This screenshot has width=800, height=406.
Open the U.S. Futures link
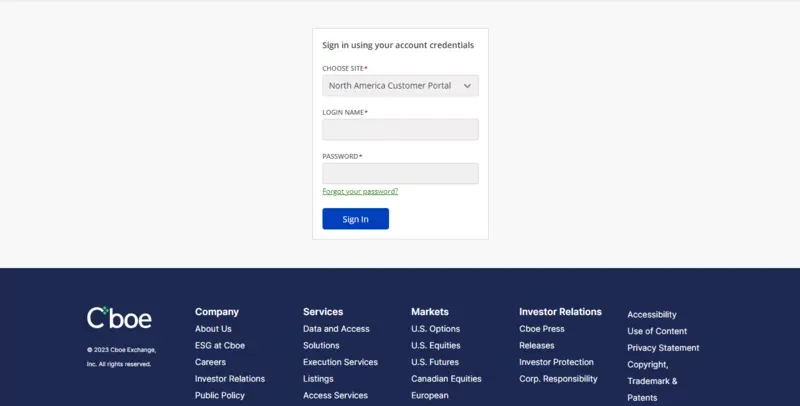point(435,362)
